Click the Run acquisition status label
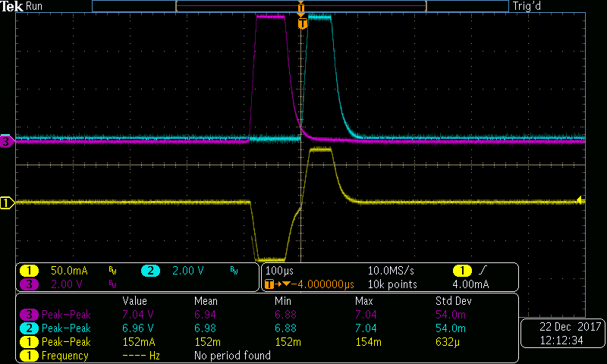The width and height of the screenshot is (607, 364). coord(34,6)
